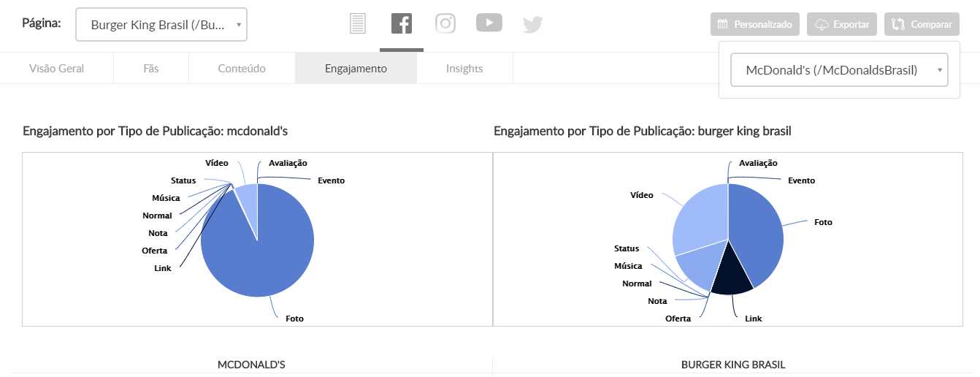Open the Burger King Brasil page dropdown
Viewport: 980px width, 377px height.
click(161, 25)
